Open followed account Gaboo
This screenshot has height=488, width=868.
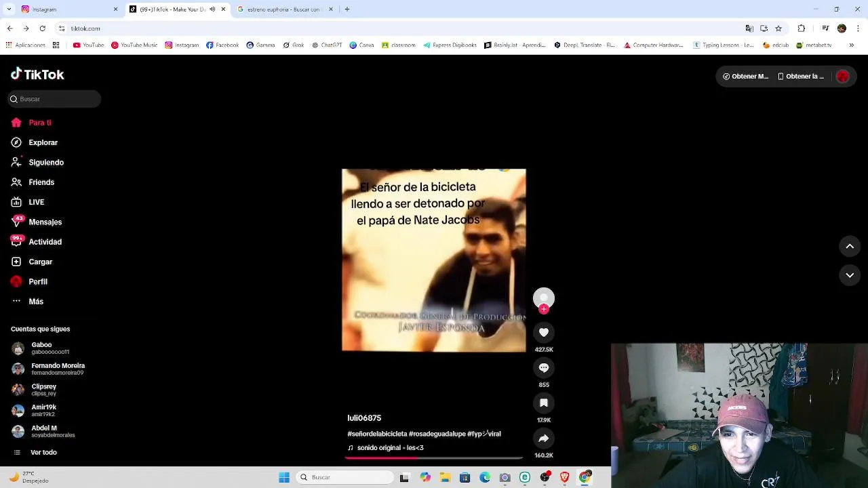pyautogui.click(x=41, y=348)
